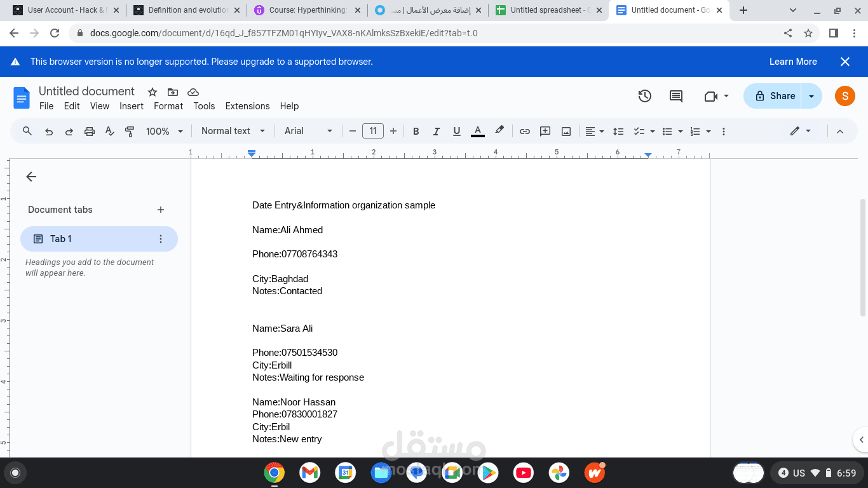Open Tab 1 options menu
This screenshot has width=868, height=488.
tap(161, 239)
